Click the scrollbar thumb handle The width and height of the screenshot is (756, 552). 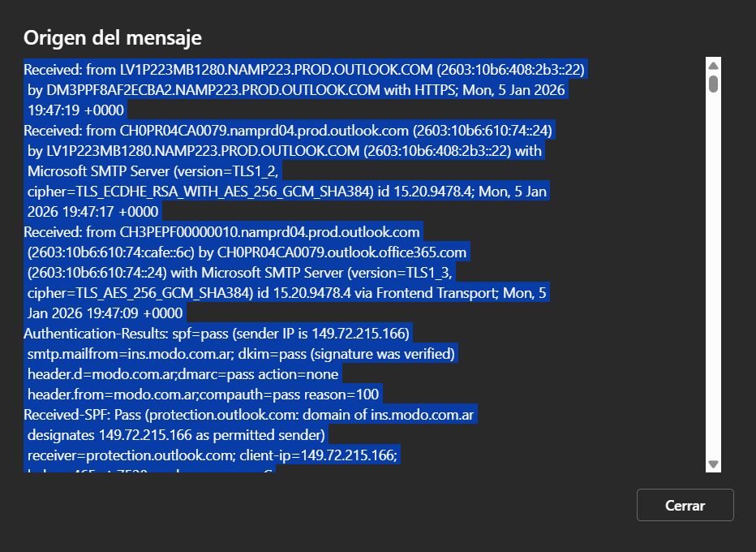[713, 84]
